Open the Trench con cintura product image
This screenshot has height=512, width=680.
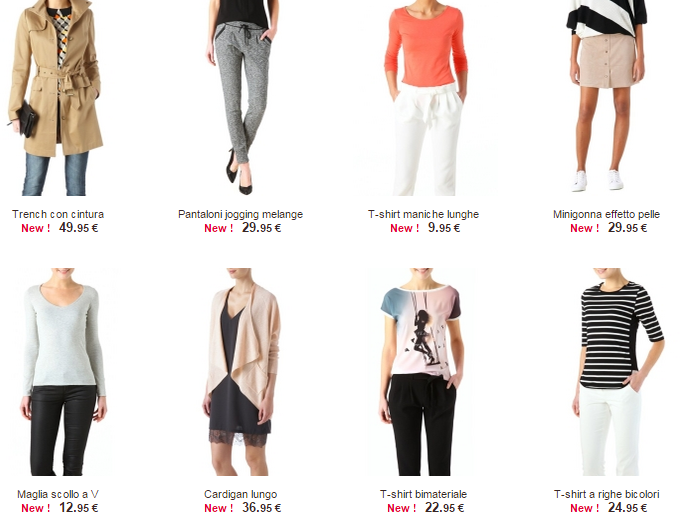click(56, 98)
